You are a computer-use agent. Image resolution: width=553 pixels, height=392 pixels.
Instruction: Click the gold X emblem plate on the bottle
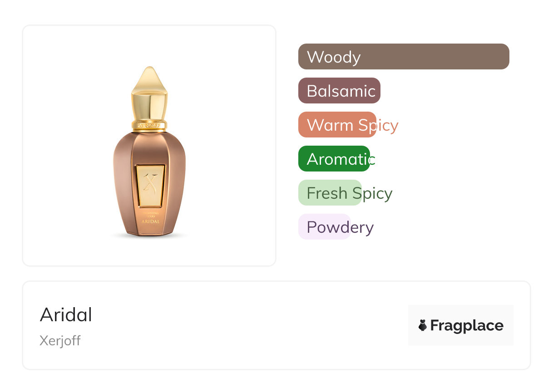[150, 184]
